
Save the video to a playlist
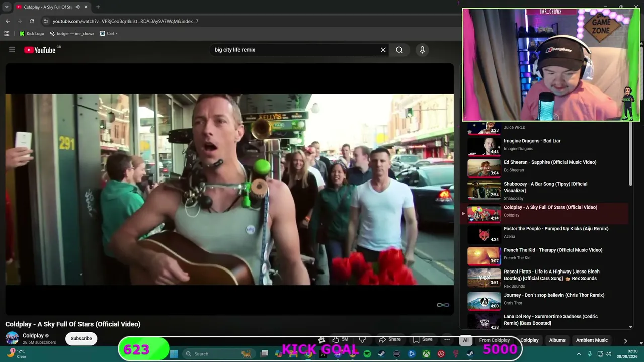(x=423, y=340)
